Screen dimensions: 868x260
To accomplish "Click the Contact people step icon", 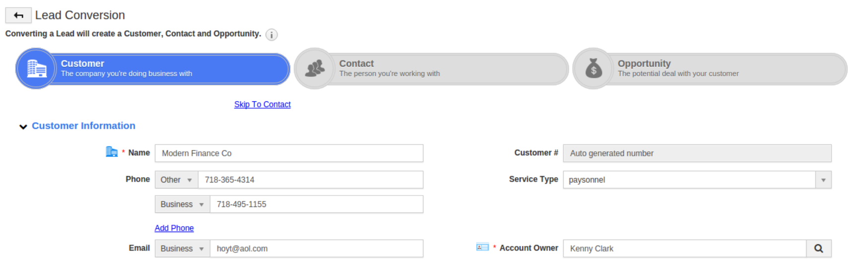I will pos(315,68).
